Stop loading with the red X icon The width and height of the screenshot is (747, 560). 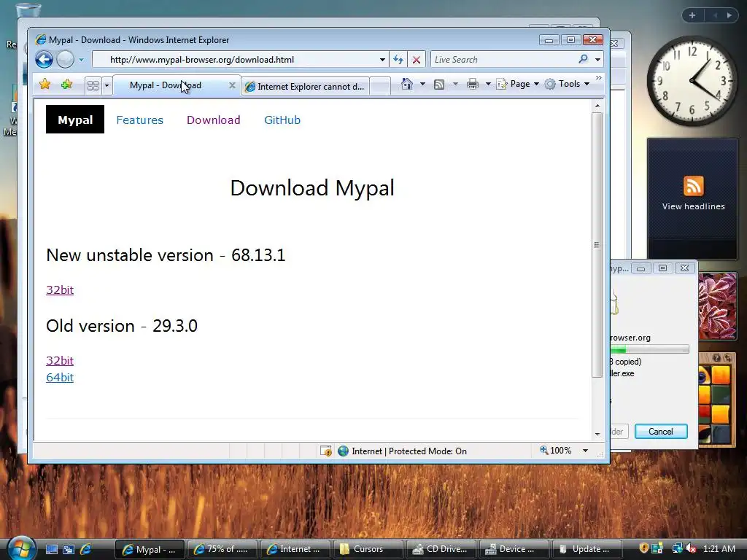pyautogui.click(x=417, y=60)
